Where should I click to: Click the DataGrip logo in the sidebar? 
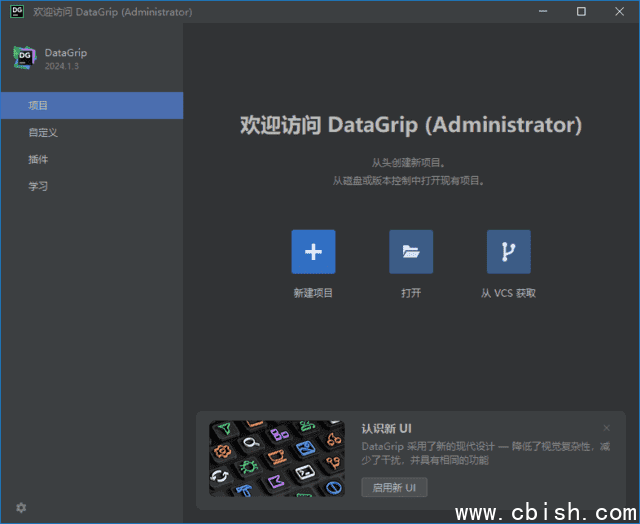pos(24,58)
